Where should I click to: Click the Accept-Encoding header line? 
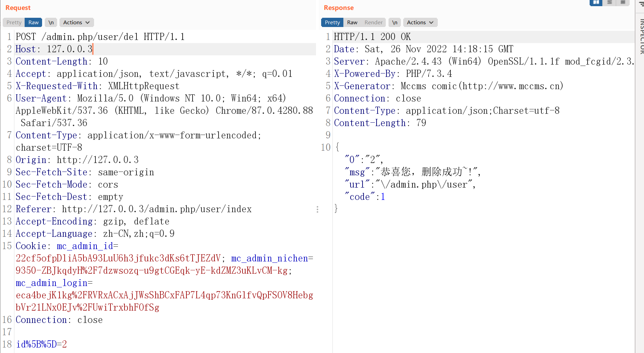pos(92,221)
